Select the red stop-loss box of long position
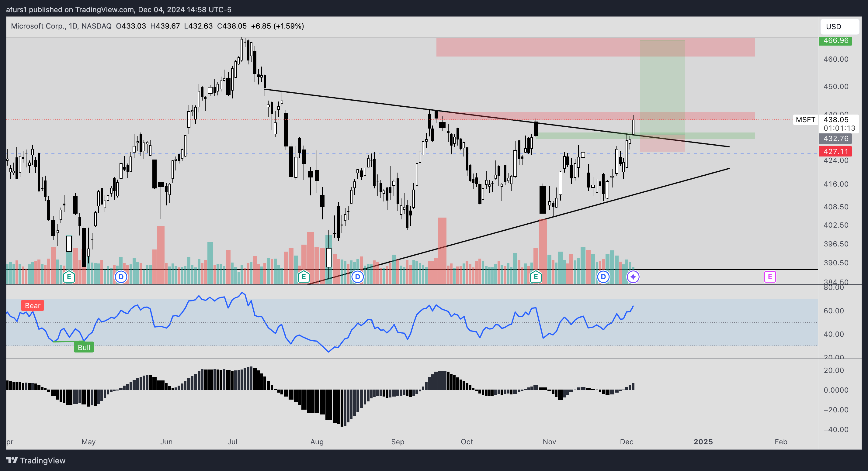Image resolution: width=868 pixels, height=471 pixels. (x=662, y=144)
